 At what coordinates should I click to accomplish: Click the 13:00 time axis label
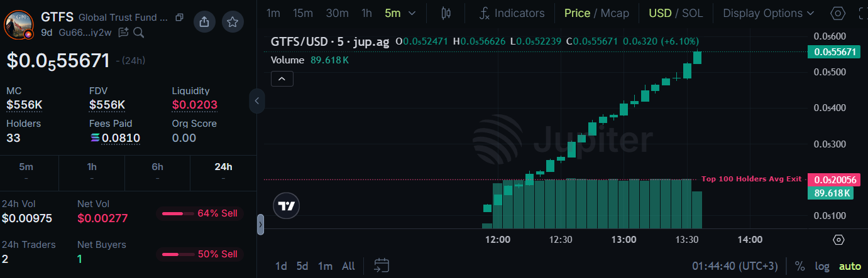pyautogui.click(x=624, y=240)
